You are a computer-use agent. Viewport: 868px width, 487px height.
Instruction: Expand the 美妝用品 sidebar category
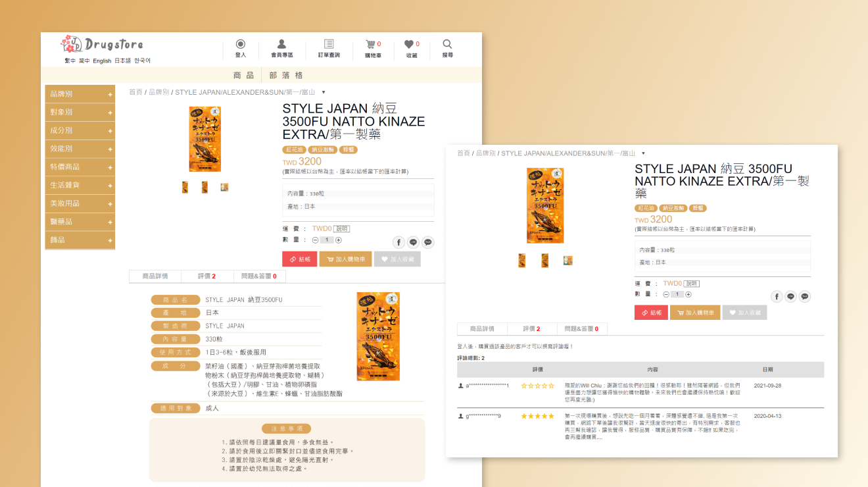[80, 203]
